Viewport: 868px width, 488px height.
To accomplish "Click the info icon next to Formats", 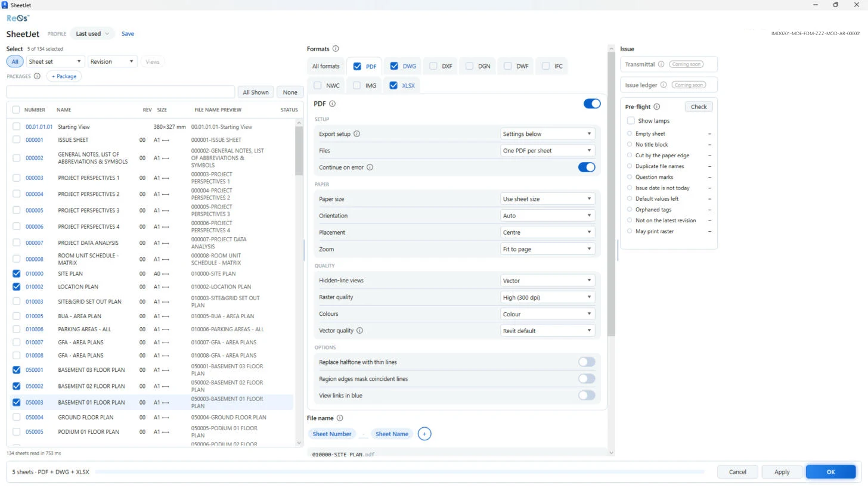I will click(x=336, y=49).
